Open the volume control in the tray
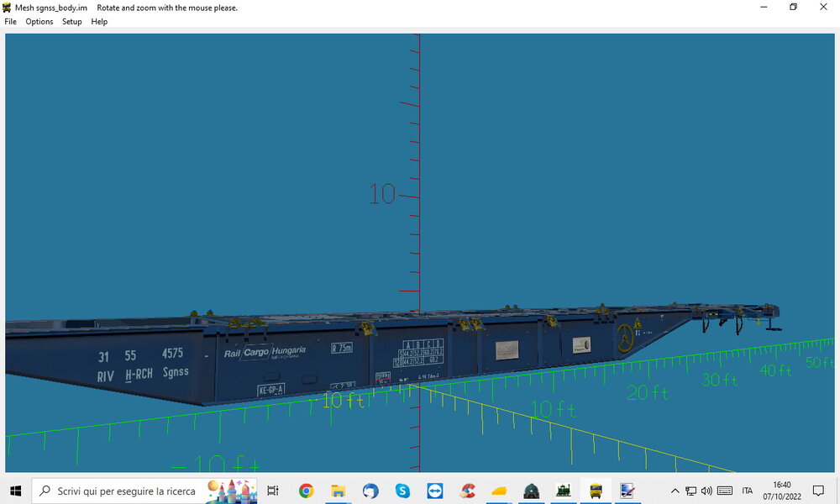This screenshot has width=840, height=504. pyautogui.click(x=707, y=491)
